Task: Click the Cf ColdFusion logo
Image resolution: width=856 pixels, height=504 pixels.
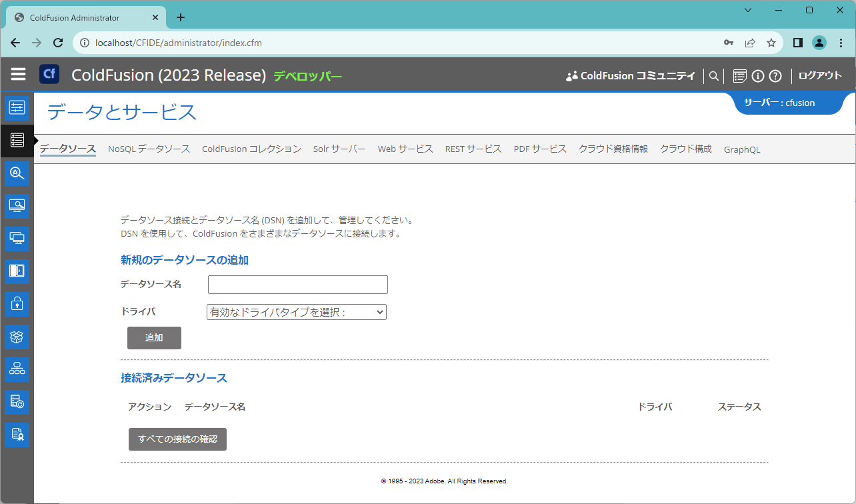Action: (x=49, y=74)
